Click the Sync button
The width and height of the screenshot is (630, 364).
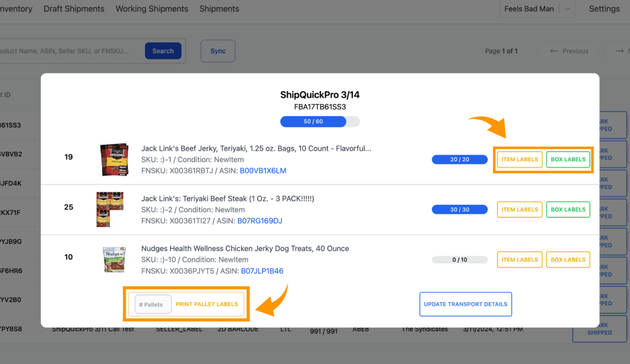pyautogui.click(x=218, y=51)
